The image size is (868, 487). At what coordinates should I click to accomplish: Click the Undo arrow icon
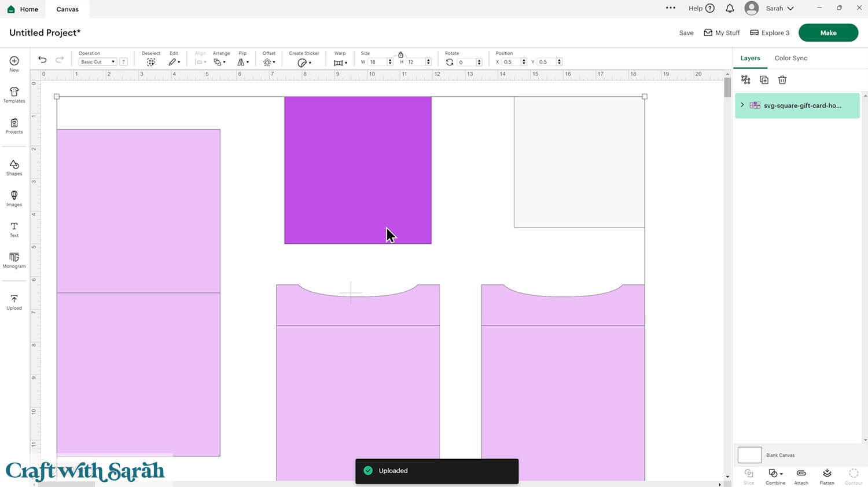(x=42, y=60)
